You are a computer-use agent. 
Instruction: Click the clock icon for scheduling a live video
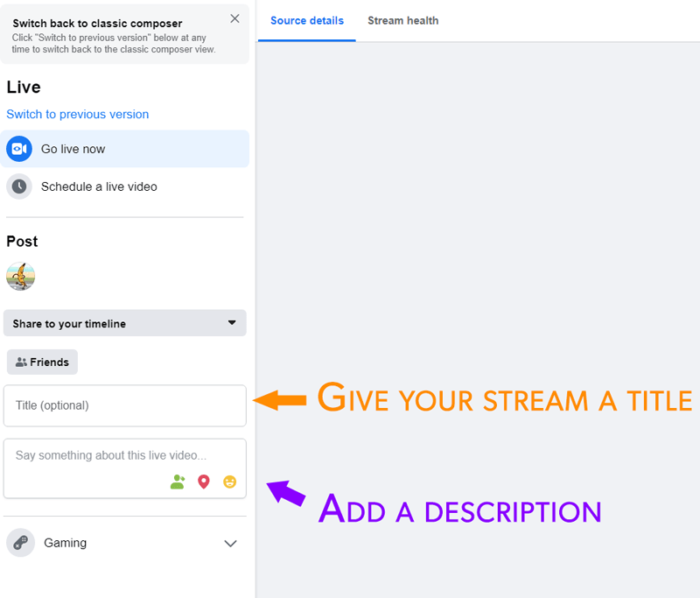click(19, 186)
